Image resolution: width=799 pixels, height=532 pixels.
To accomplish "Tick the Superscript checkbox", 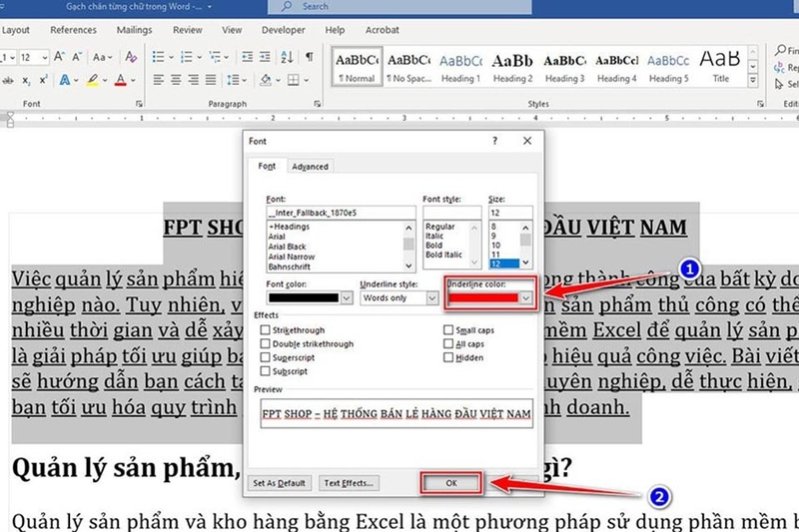I will [x=265, y=357].
